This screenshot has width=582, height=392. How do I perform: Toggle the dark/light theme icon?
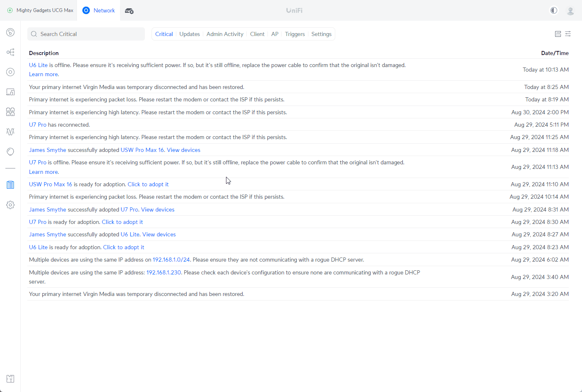(554, 10)
